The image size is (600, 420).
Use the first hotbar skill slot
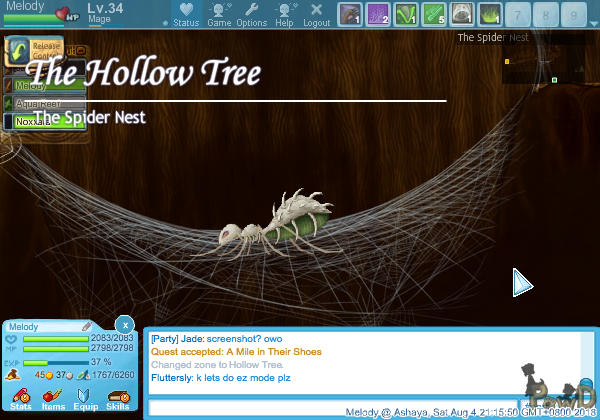[350, 14]
